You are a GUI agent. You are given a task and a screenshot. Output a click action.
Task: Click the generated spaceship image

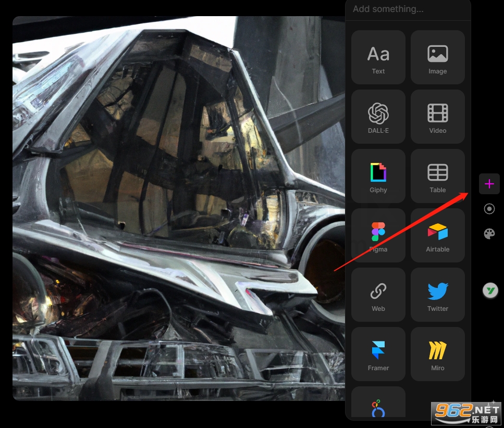point(178,208)
